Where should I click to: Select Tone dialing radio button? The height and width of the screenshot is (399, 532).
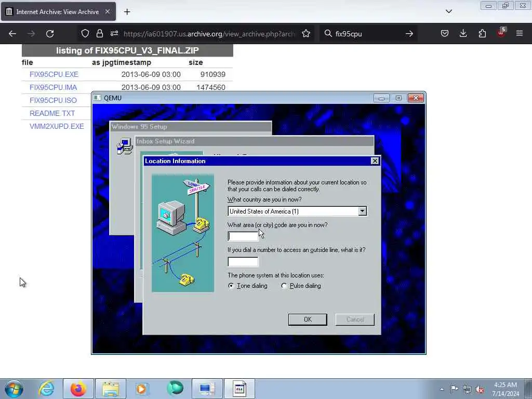(x=231, y=286)
